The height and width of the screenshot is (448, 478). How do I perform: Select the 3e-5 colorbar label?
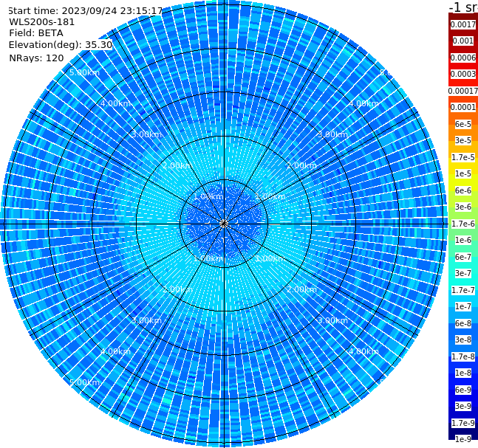463,140
